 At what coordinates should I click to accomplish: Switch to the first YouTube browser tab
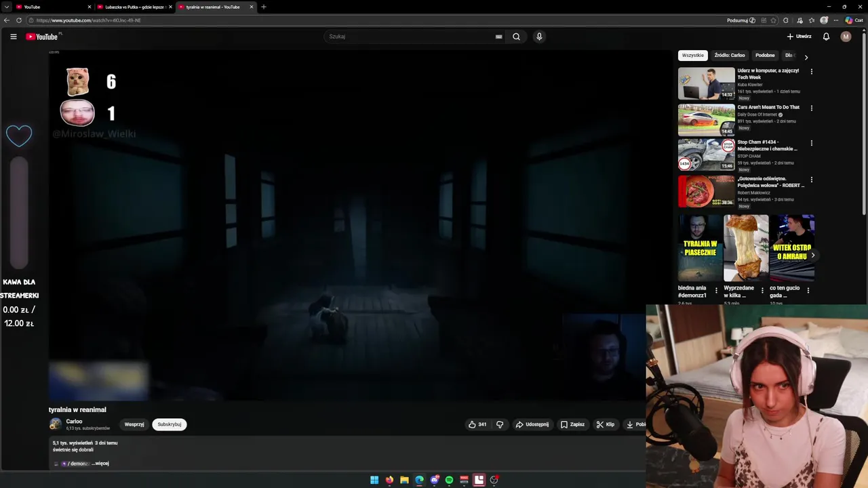tap(53, 7)
